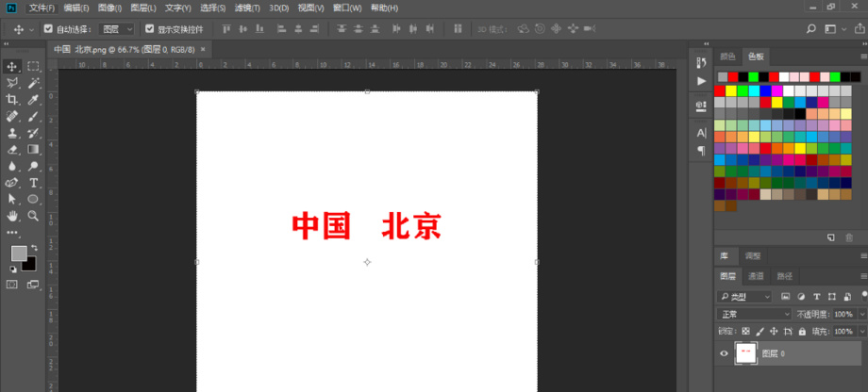868x392 pixels.
Task: Toggle Quick Mask mode
Action: click(12, 285)
